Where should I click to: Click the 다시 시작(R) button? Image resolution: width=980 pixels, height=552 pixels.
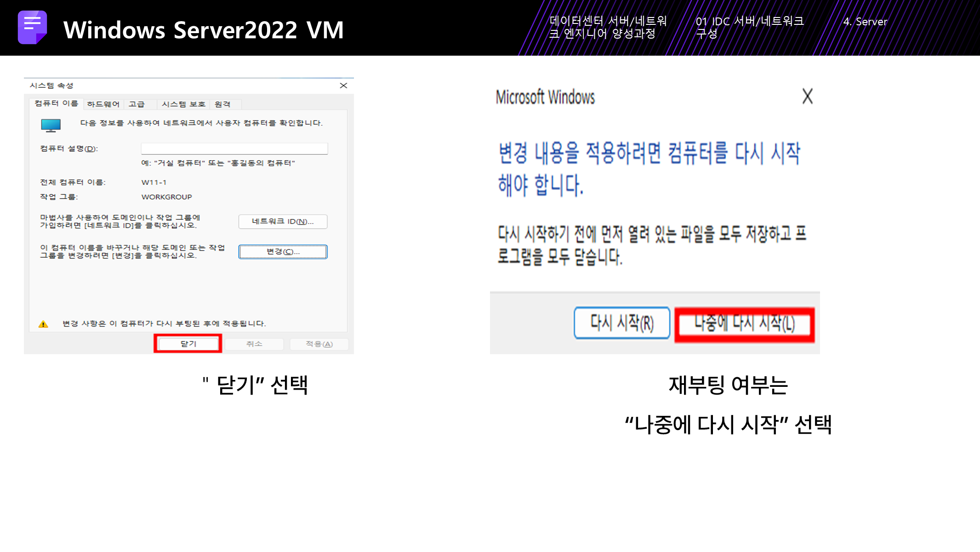tap(621, 323)
